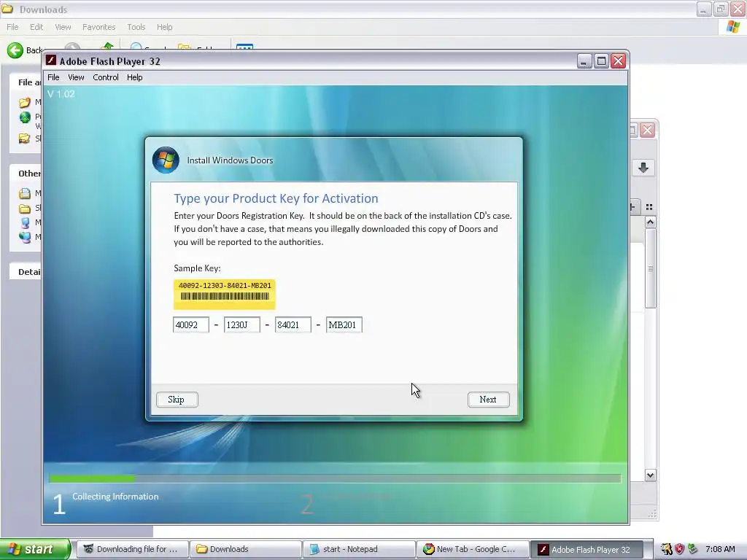Screen dimensions: 747x560
Task: Open the Downloads window Tools menu
Action: 136,27
